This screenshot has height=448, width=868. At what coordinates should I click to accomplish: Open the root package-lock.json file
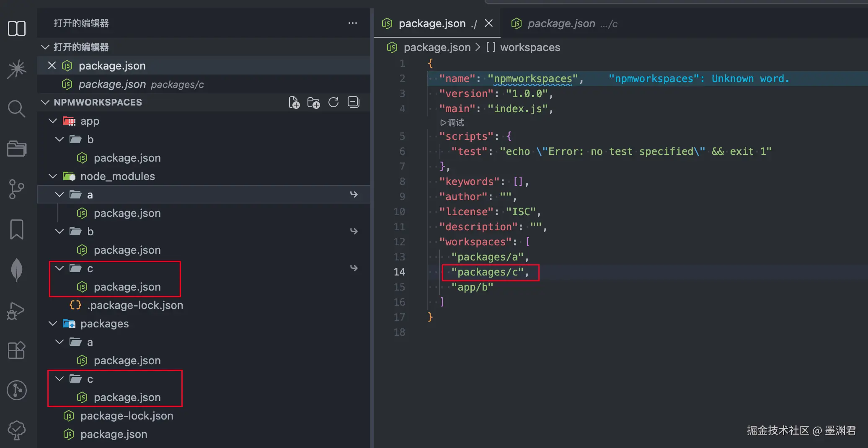[x=127, y=416]
